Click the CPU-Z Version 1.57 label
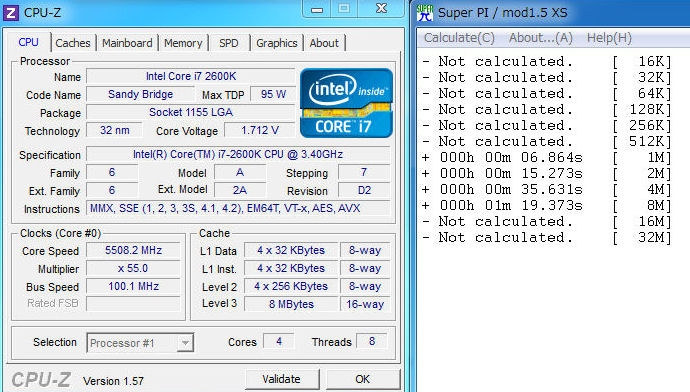 coord(114,381)
